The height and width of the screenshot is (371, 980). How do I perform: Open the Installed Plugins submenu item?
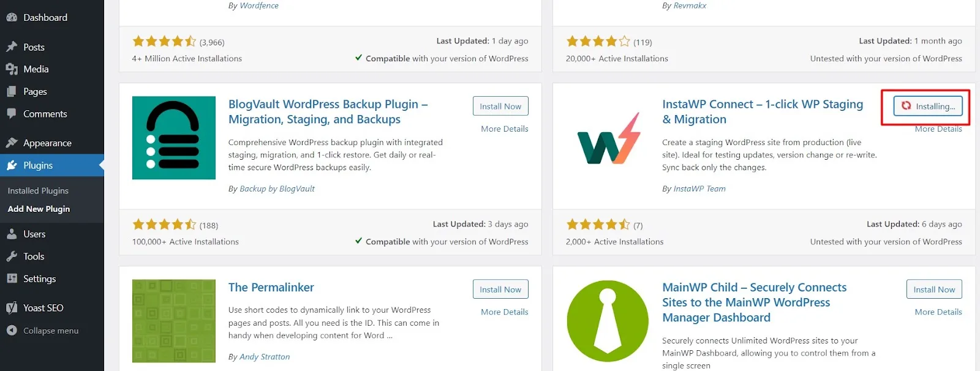tap(38, 191)
